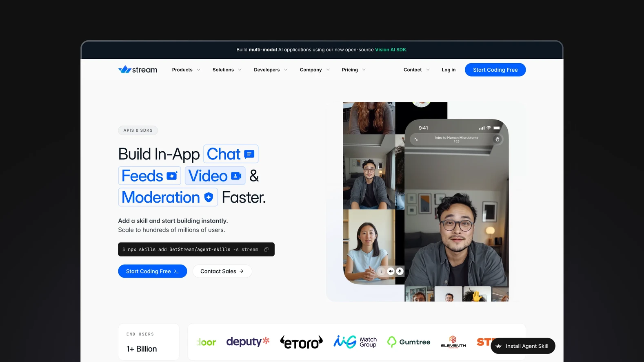The image size is (644, 362).
Task: Click the "Intro to Human Microbiome" call title
Action: 456,138
